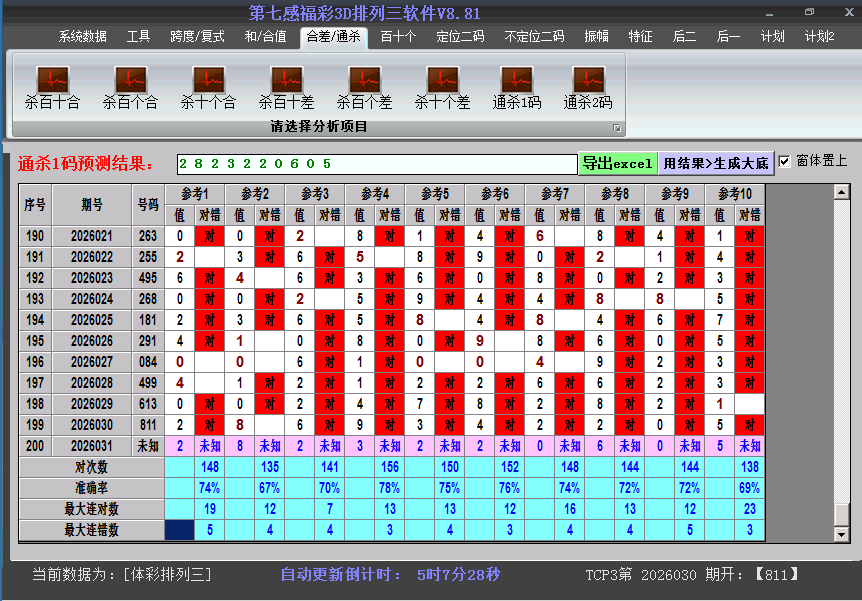Select the 和/合值 tab
The width and height of the screenshot is (862, 601).
tap(265, 36)
